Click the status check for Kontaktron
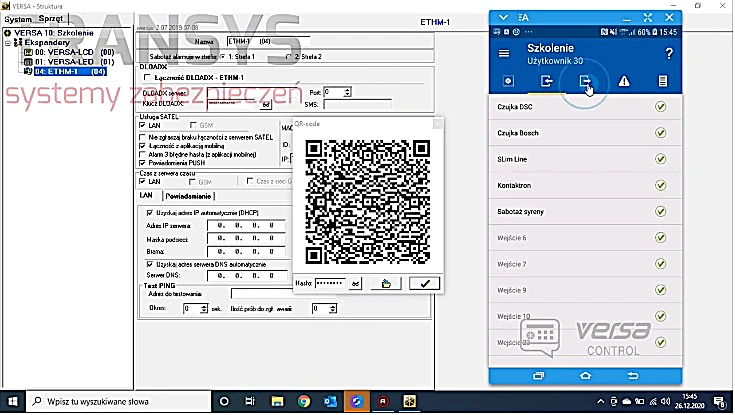Image resolution: width=735 pixels, height=415 pixels. point(660,185)
